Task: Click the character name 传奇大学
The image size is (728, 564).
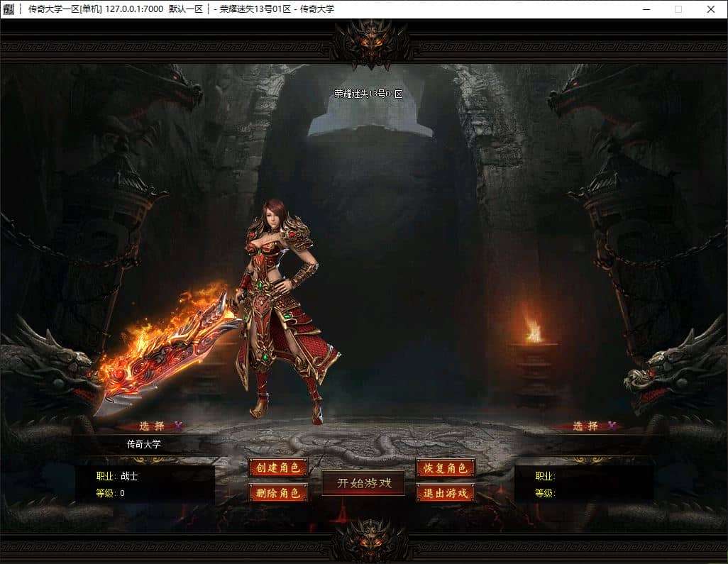Action: [144, 444]
